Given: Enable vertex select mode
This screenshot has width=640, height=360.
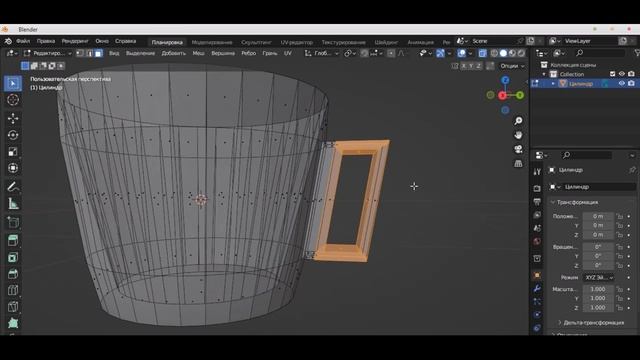Looking at the screenshot, I should (80, 53).
